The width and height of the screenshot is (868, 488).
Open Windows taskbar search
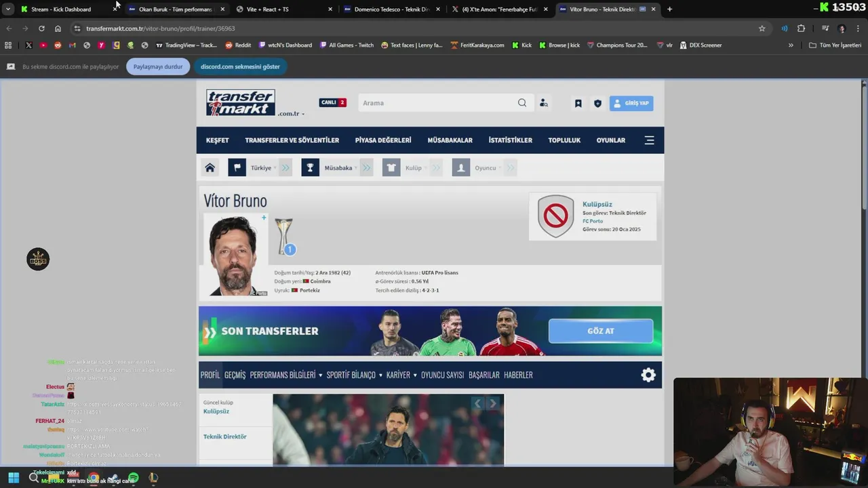(x=34, y=478)
